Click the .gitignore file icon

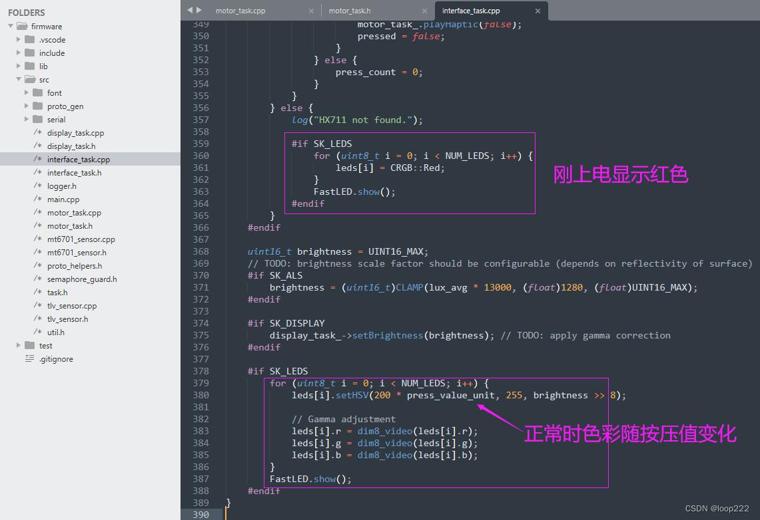[x=30, y=359]
